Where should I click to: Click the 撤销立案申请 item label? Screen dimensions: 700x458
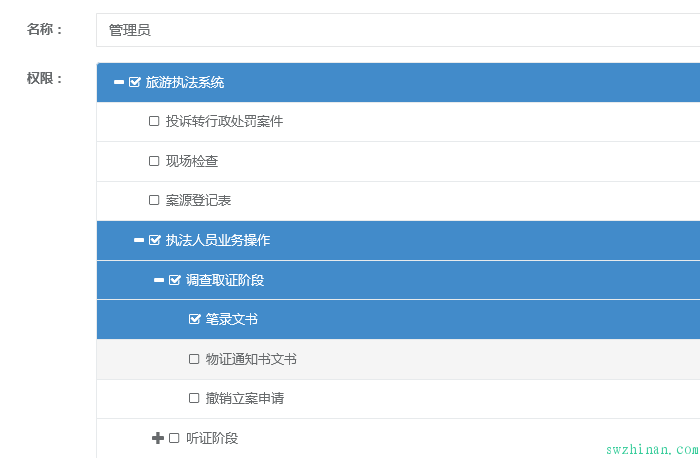click(245, 398)
